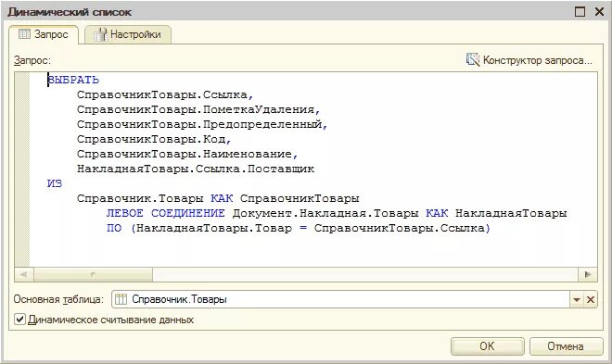Select the Запрос tab
The height and width of the screenshot is (364, 612).
tap(44, 34)
